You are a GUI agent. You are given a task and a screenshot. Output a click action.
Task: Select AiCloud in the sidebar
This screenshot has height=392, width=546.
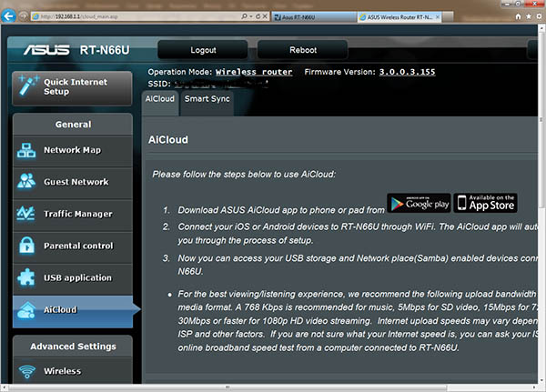(73, 312)
